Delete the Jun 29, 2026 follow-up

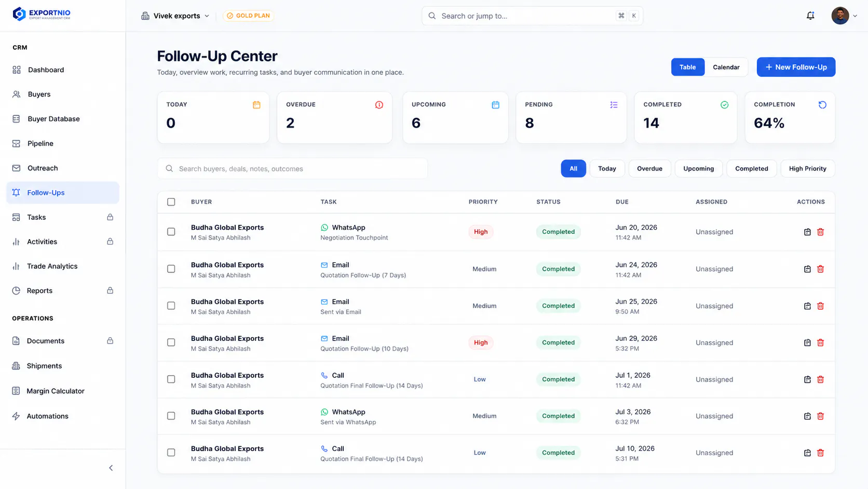[x=820, y=343]
